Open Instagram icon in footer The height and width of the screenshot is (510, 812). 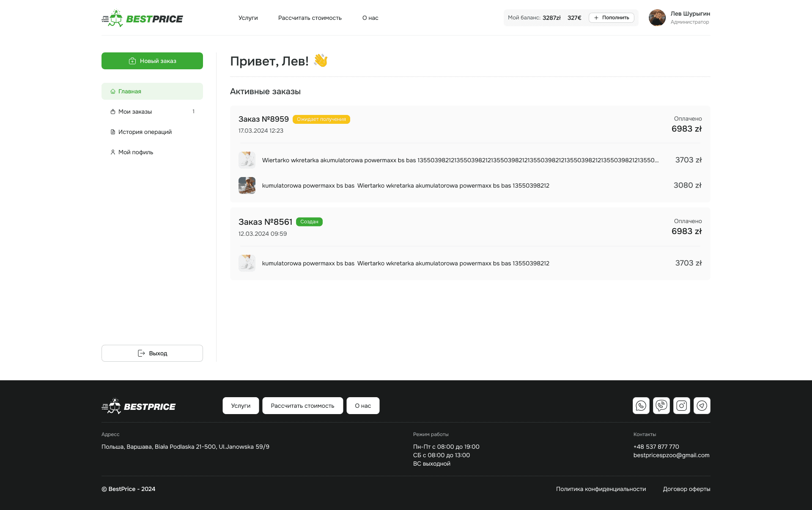pyautogui.click(x=681, y=406)
